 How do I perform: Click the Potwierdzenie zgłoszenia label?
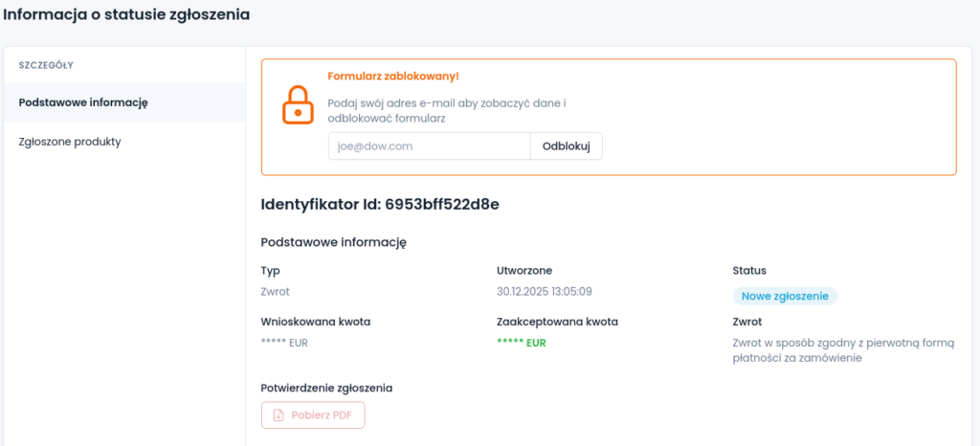tap(326, 388)
